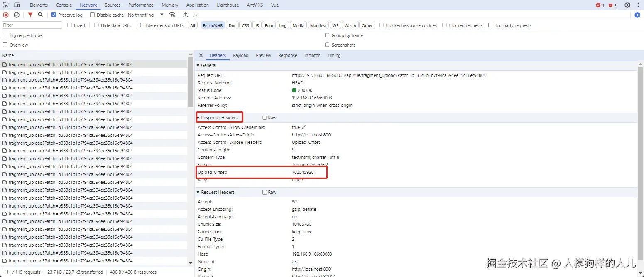Viewport: 644px width, 277px height.
Task: Filter requests by Img
Action: (283, 25)
